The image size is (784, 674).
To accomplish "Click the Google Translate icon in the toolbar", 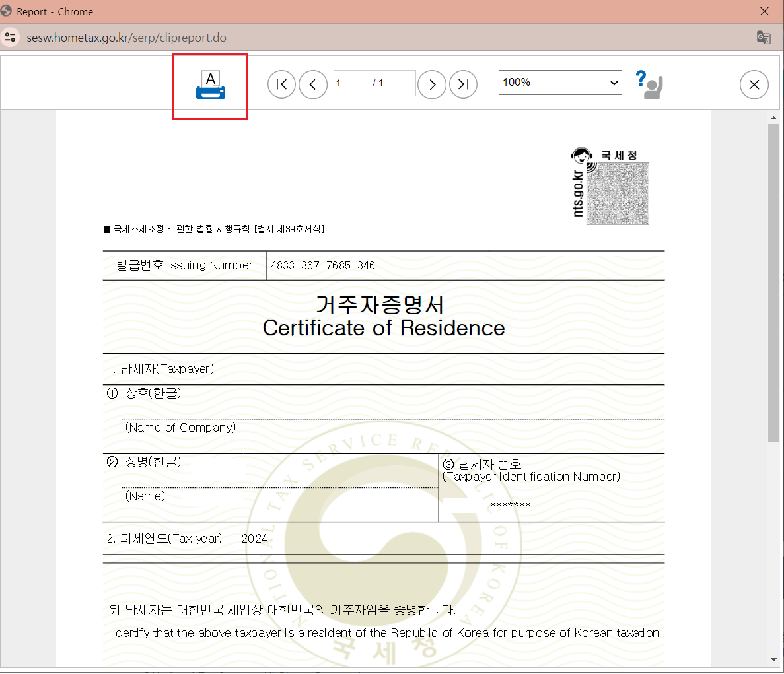I will pos(764,38).
